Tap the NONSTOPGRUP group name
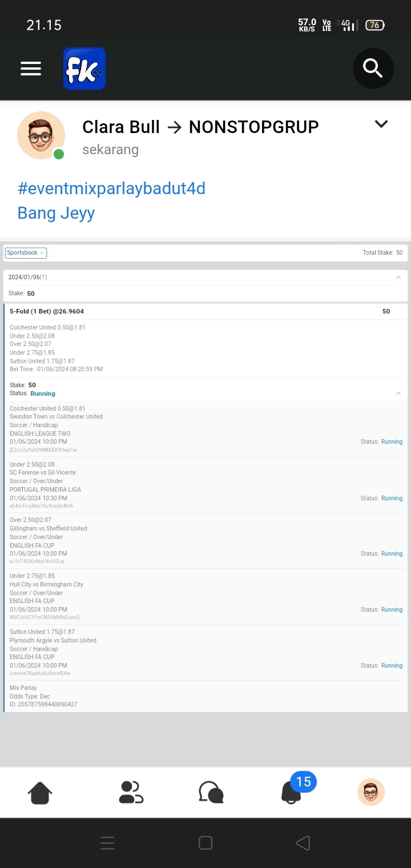 (x=253, y=127)
